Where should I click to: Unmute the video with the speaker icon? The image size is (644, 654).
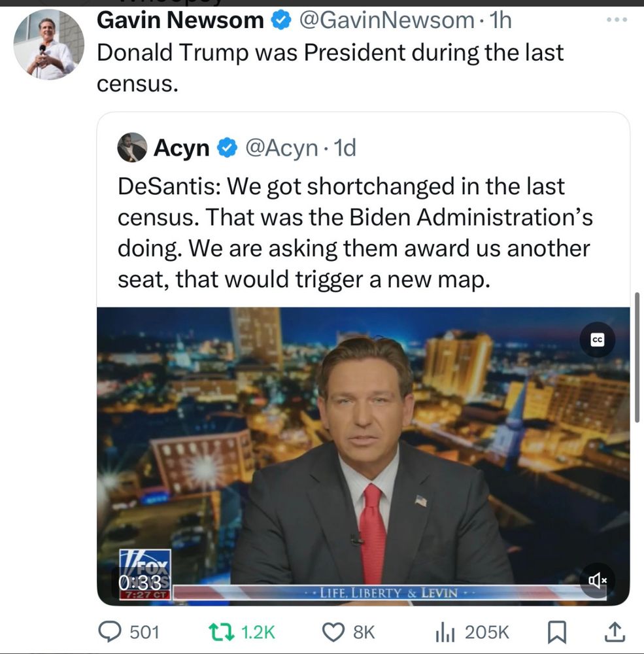click(x=598, y=580)
